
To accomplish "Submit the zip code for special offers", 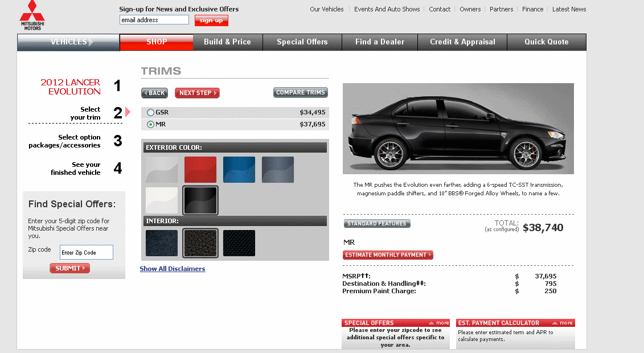I will coord(70,268).
